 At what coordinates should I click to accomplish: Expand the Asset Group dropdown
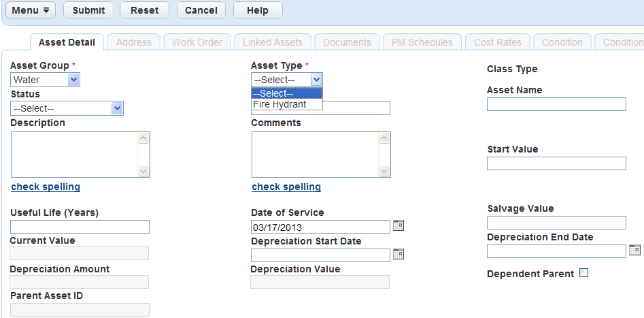point(74,80)
